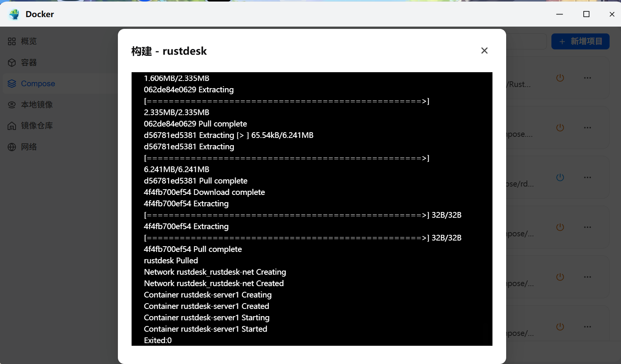The width and height of the screenshot is (621, 364).
Task: Click the 网络 globe icon
Action: (x=12, y=147)
